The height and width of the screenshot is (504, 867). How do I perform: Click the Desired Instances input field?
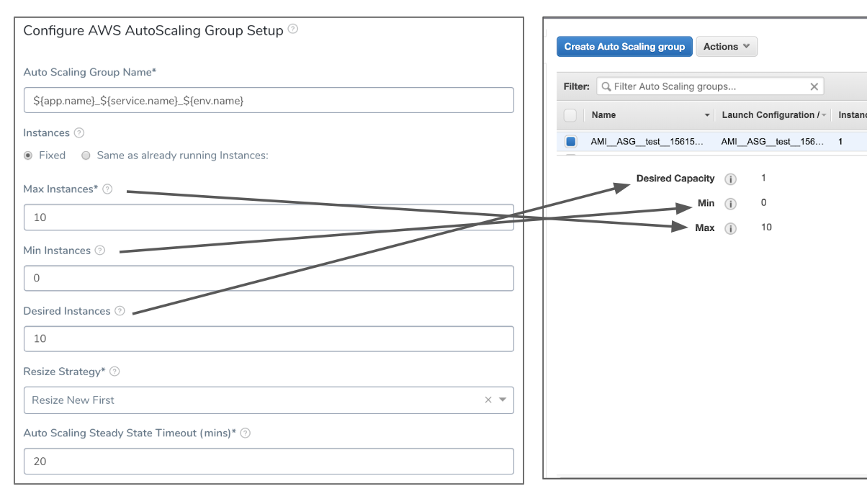[269, 338]
